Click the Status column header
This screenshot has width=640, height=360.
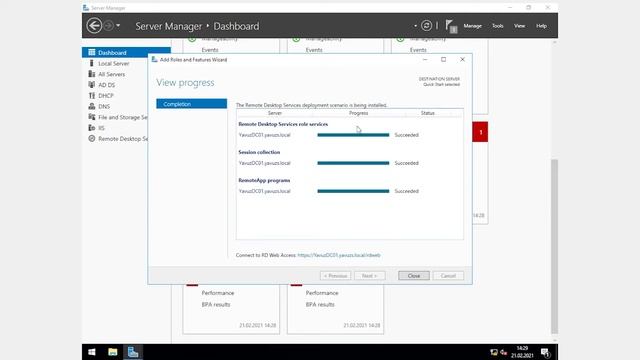pyautogui.click(x=427, y=113)
